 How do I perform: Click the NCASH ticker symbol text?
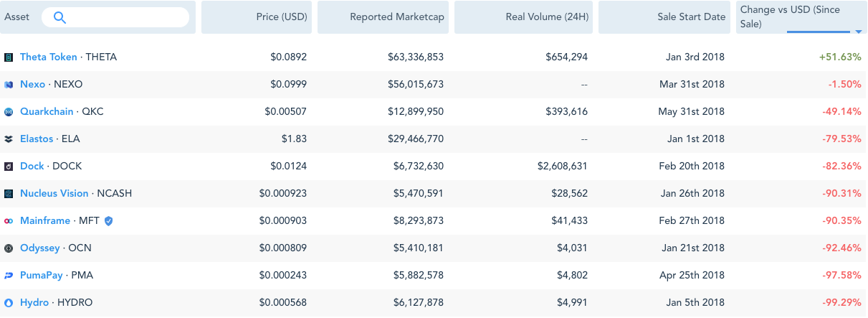115,193
